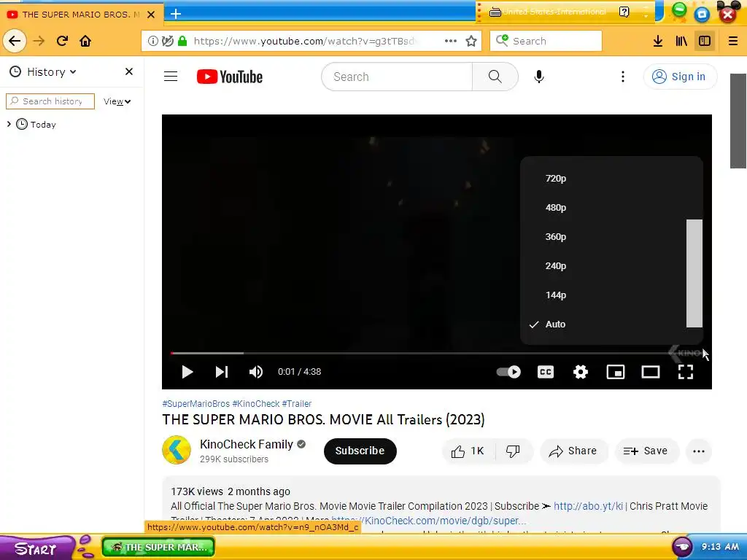747x560 pixels.
Task: Like the video with thumbs up
Action: [468, 451]
